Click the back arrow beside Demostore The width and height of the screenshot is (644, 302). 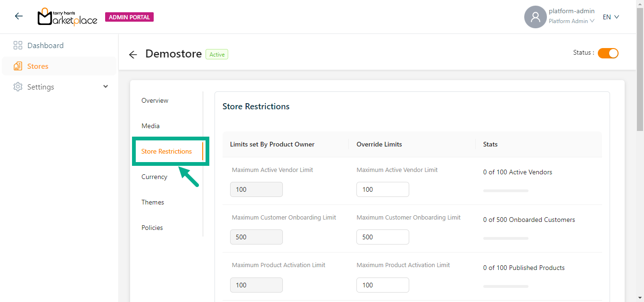[133, 55]
